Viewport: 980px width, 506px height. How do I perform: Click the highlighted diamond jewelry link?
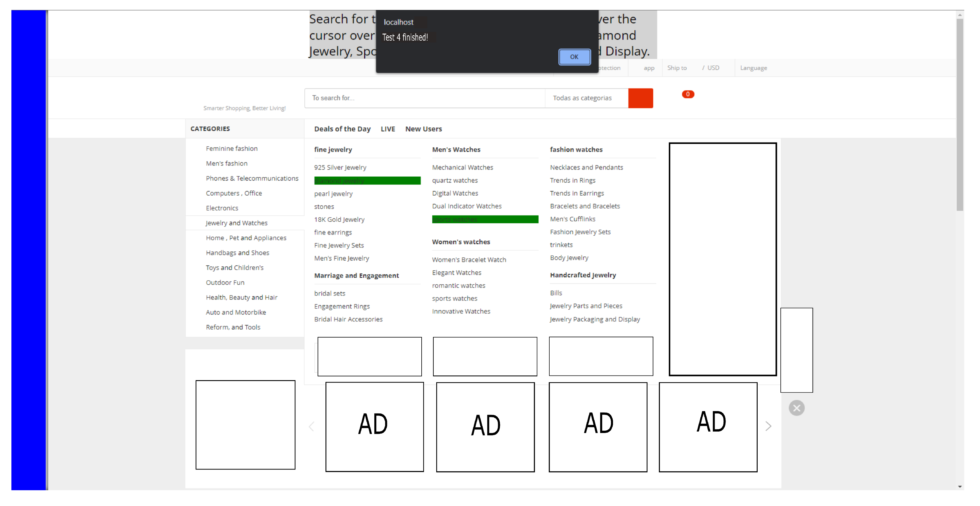(x=339, y=181)
